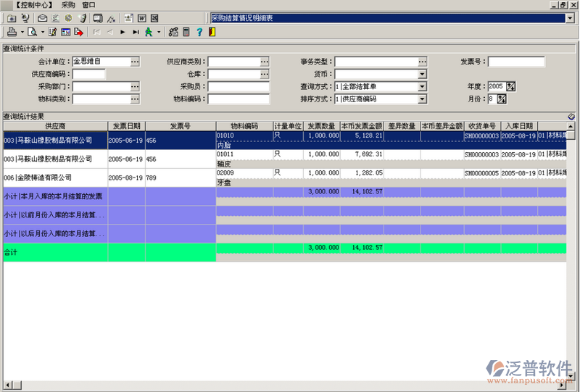Click the browse button next to 会计单位
Viewport: 580px width, 392px height.
135,62
